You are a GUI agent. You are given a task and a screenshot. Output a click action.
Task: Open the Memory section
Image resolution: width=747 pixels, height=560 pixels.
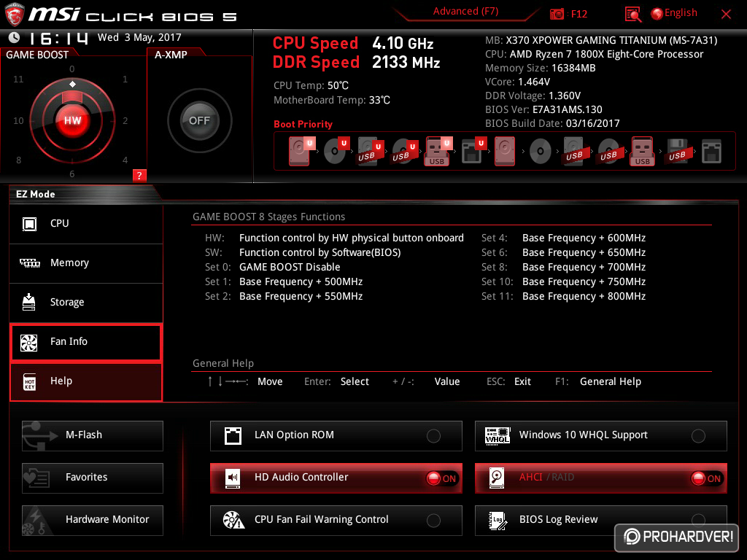[86, 263]
